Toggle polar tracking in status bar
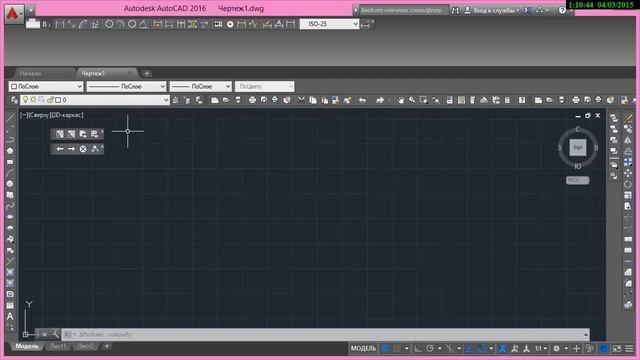640x360 pixels. tap(429, 349)
